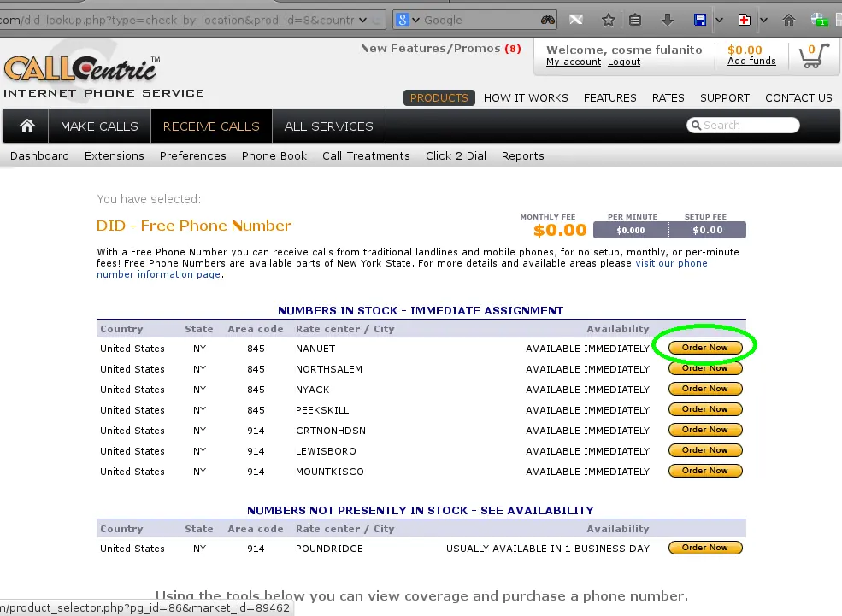Open the binoculars search icon in toolbar

548,19
